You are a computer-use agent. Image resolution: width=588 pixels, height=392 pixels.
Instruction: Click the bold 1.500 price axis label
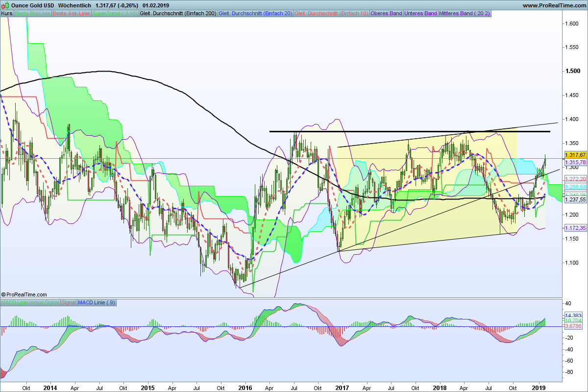[x=573, y=71]
